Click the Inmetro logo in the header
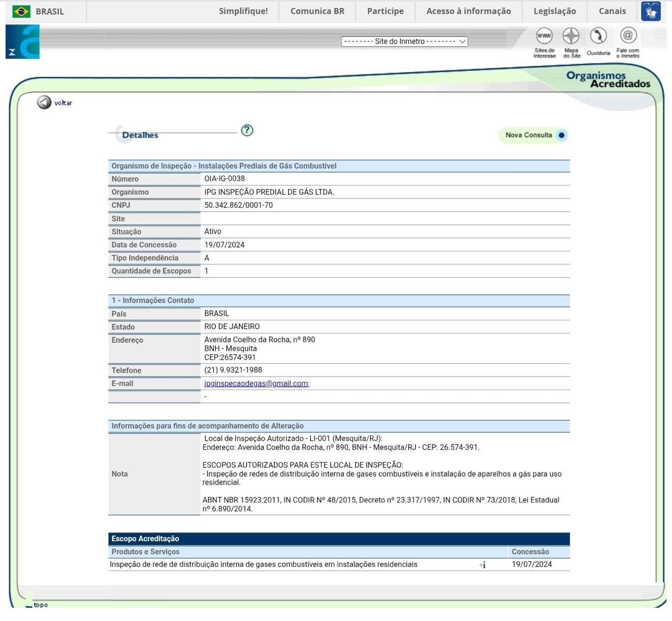The image size is (672, 621). [22, 41]
